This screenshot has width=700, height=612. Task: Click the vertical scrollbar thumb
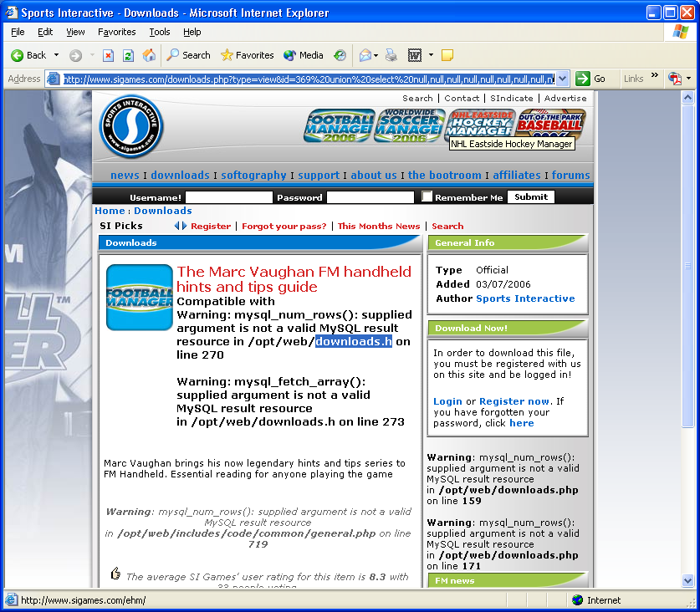click(688, 266)
